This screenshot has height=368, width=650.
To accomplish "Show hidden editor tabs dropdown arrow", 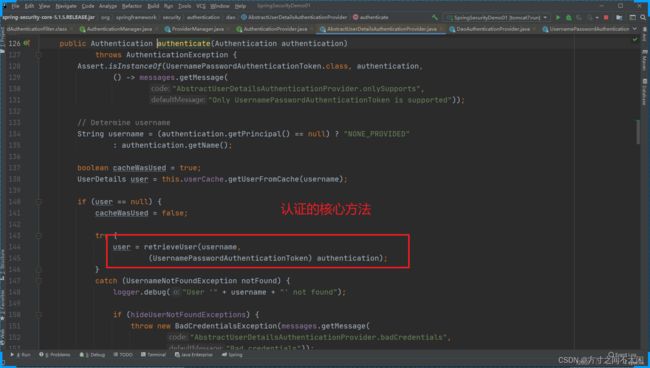I will pyautogui.click(x=635, y=29).
